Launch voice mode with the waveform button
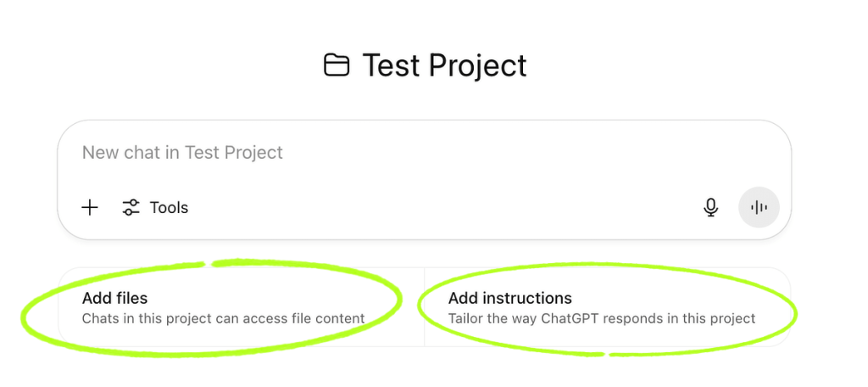 pos(759,207)
